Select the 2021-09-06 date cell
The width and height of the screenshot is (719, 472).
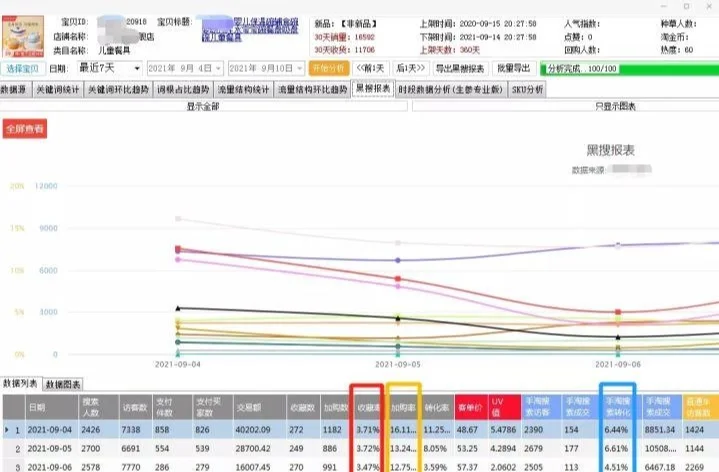click(x=51, y=466)
